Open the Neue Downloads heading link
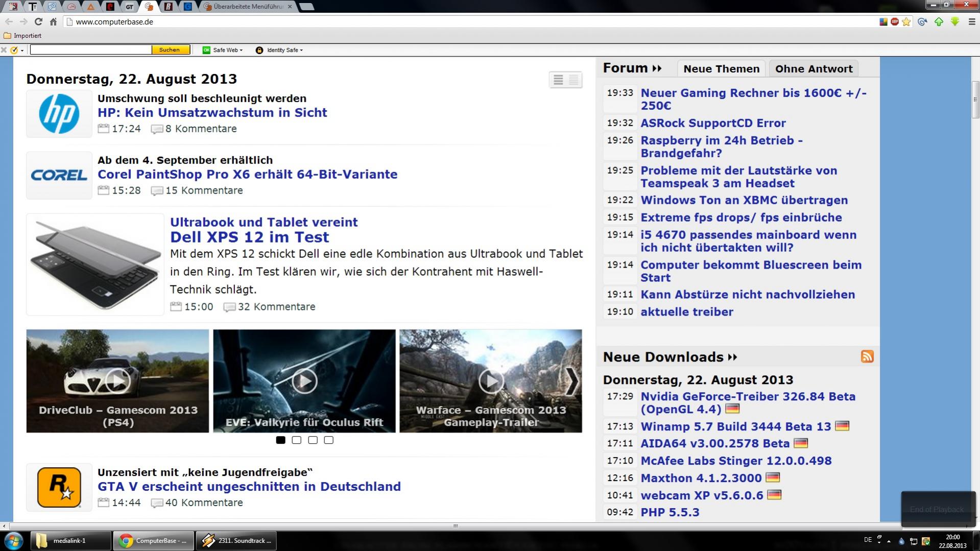The width and height of the screenshot is (980, 551). click(670, 357)
